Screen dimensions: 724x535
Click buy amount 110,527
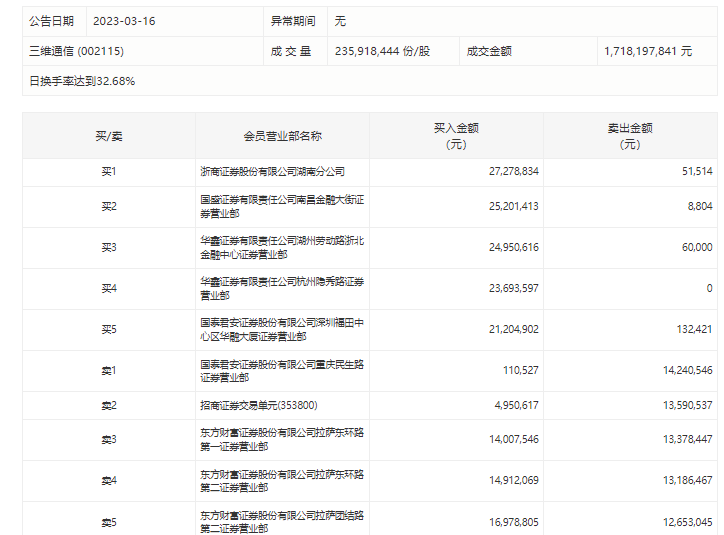[520, 370]
